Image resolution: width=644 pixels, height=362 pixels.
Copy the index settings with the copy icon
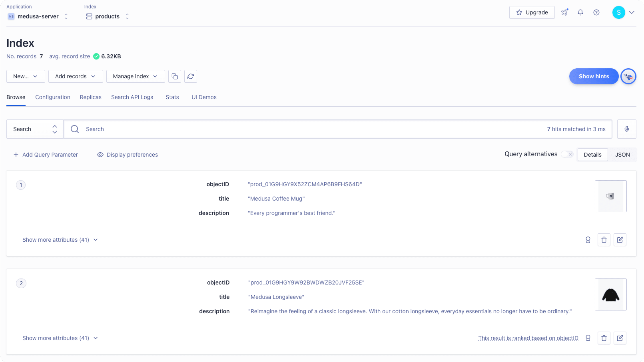point(175,76)
